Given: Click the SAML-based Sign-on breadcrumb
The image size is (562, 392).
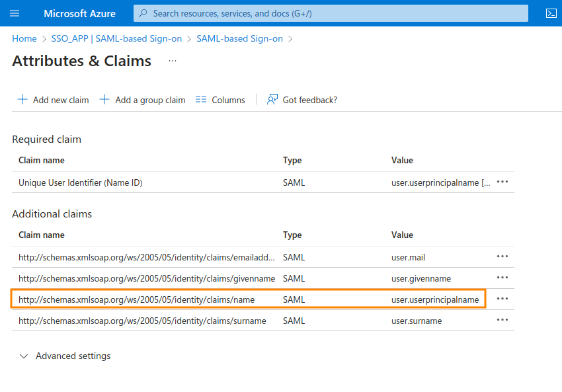Looking at the screenshot, I should point(239,39).
